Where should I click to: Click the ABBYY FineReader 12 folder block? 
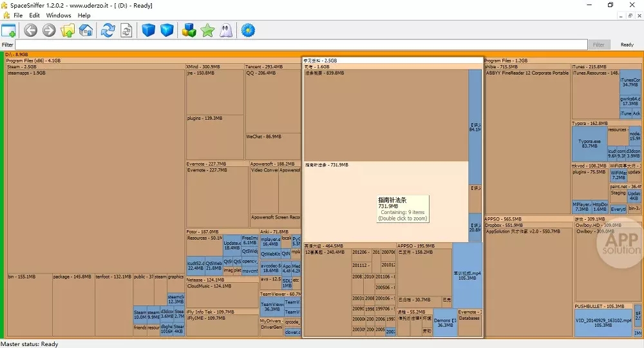coord(527,142)
